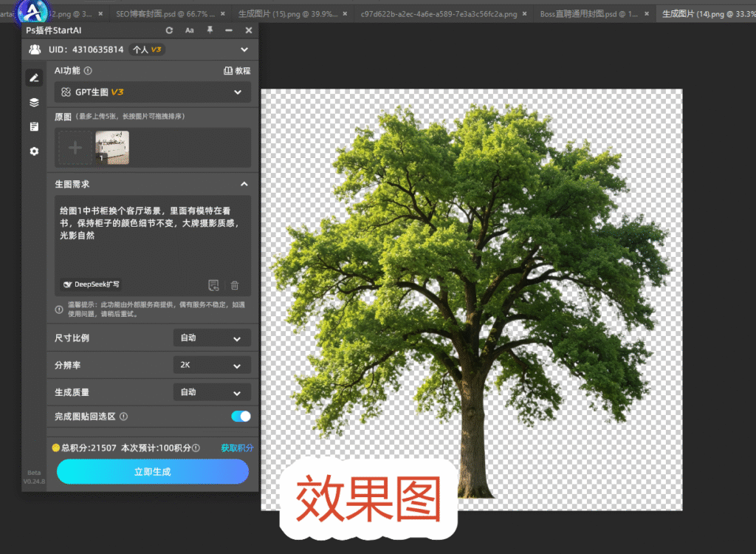
Task: Open the settings gear sidebar icon
Action: pos(34,151)
